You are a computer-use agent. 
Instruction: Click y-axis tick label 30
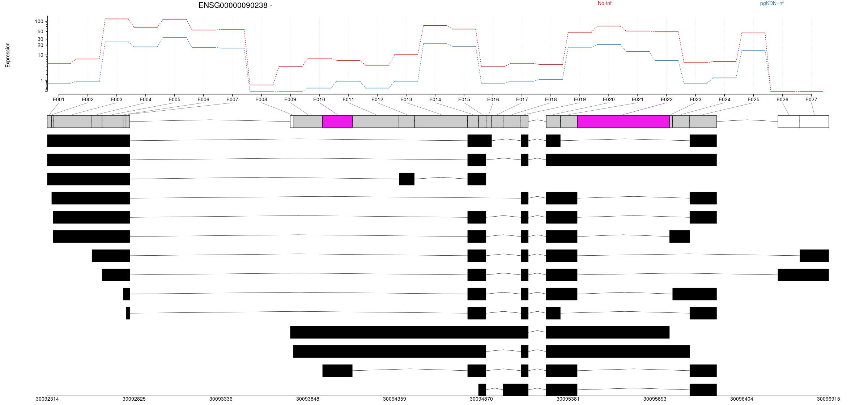(41, 39)
